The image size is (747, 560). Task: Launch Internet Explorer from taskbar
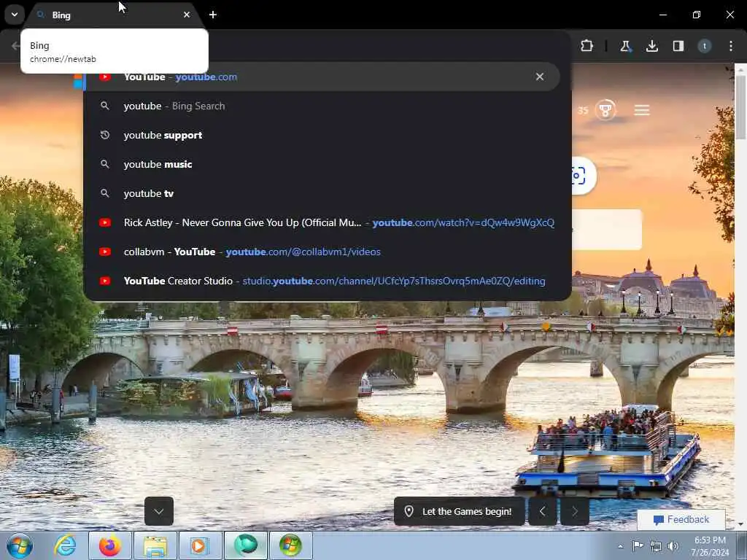(x=65, y=545)
